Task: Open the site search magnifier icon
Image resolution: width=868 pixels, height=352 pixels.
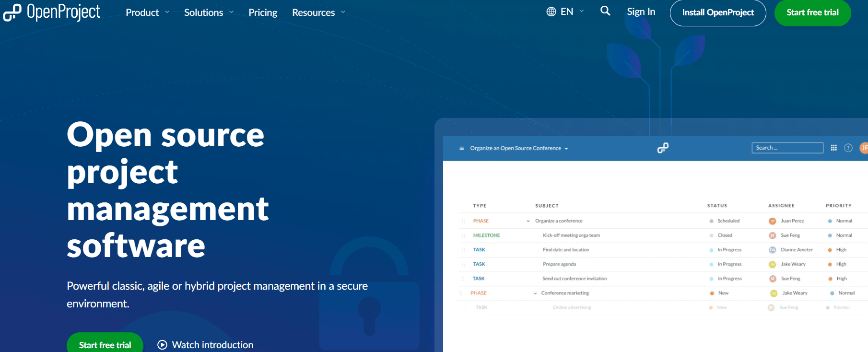Action: 605,11
